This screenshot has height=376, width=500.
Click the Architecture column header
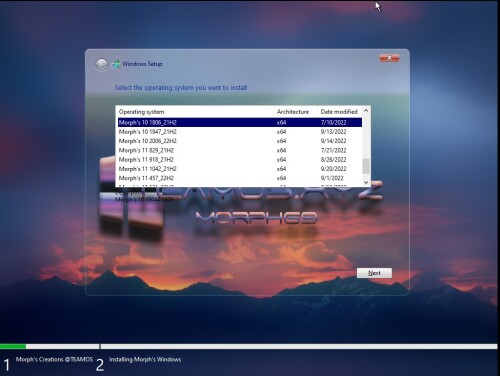(x=296, y=112)
